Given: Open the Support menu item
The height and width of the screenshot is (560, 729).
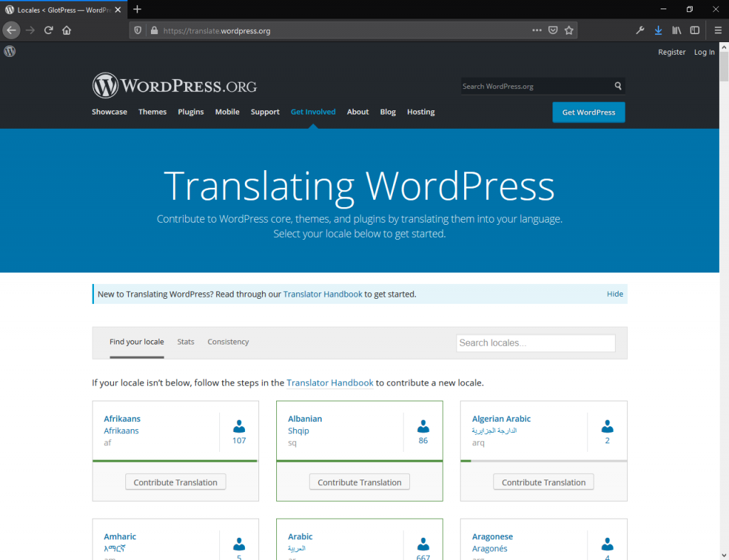Looking at the screenshot, I should [x=265, y=112].
